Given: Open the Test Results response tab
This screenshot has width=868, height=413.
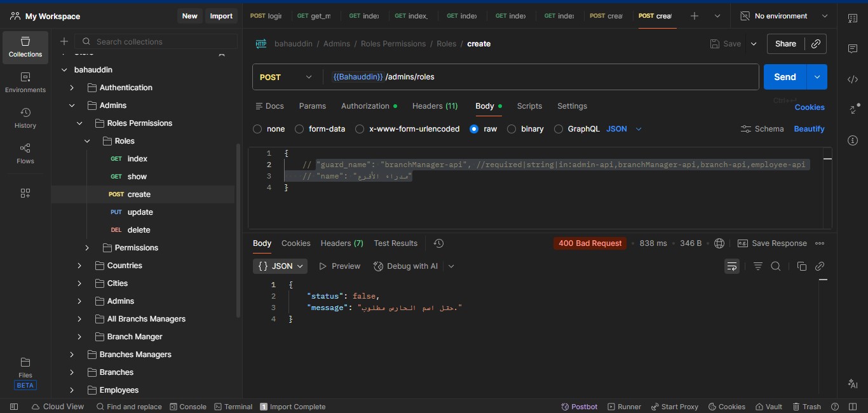Looking at the screenshot, I should pyautogui.click(x=395, y=243).
